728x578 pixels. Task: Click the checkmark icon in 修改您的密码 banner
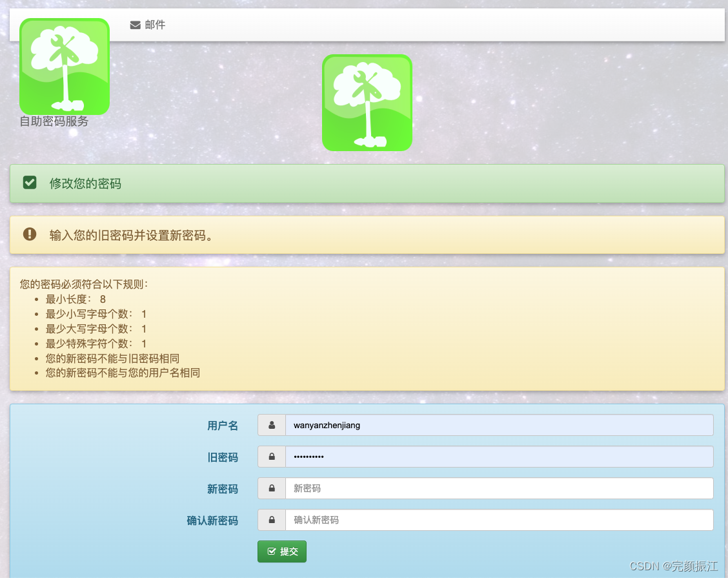30,183
